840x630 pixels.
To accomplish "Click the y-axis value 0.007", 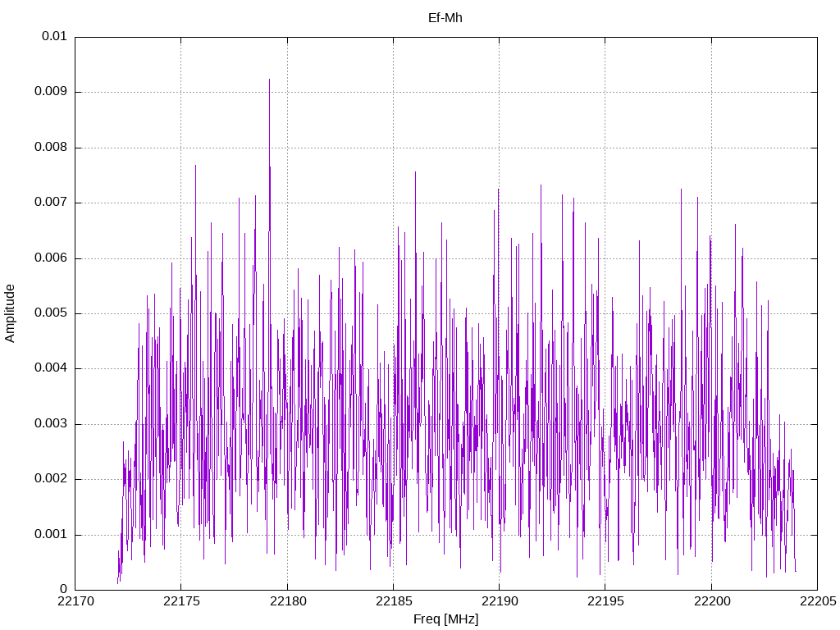I will point(51,202).
